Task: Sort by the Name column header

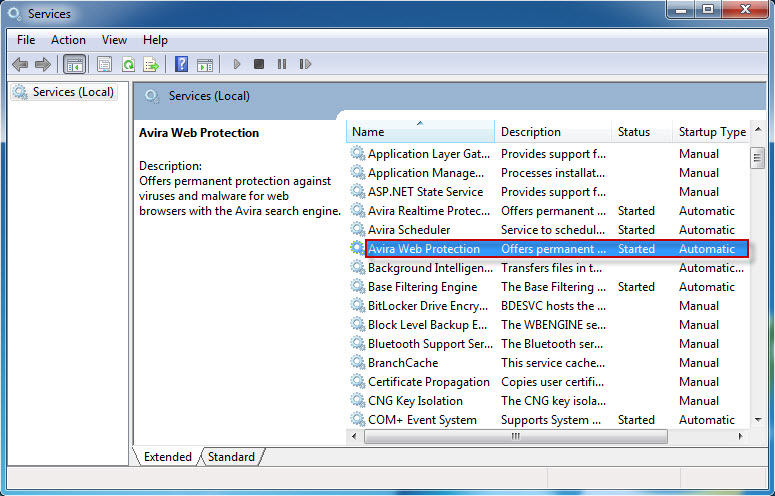Action: point(420,131)
